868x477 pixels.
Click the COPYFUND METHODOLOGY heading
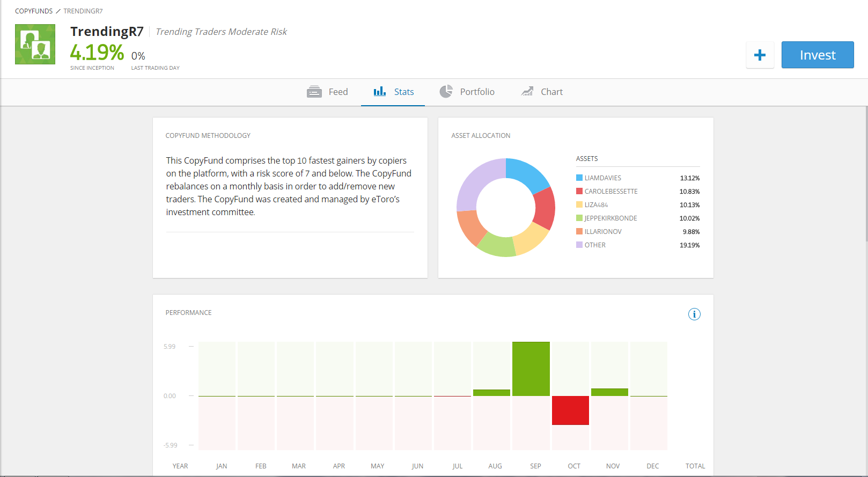click(x=208, y=136)
